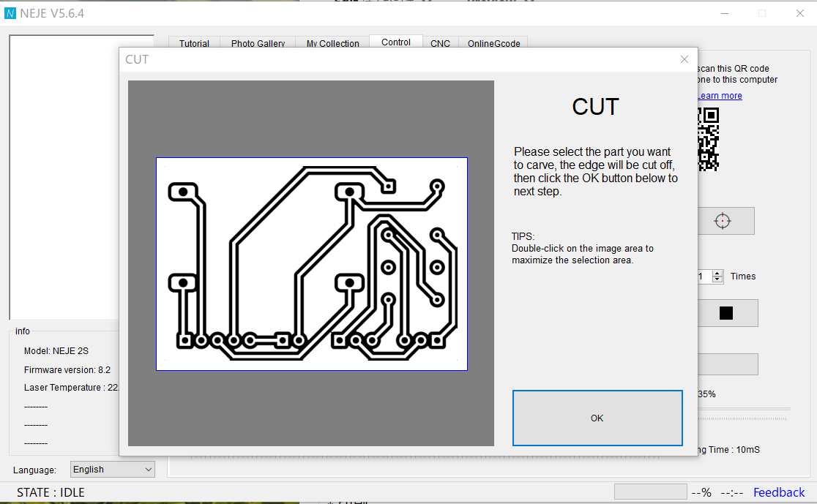Click the crosshair locate button
This screenshot has height=504, width=817.
pos(725,221)
